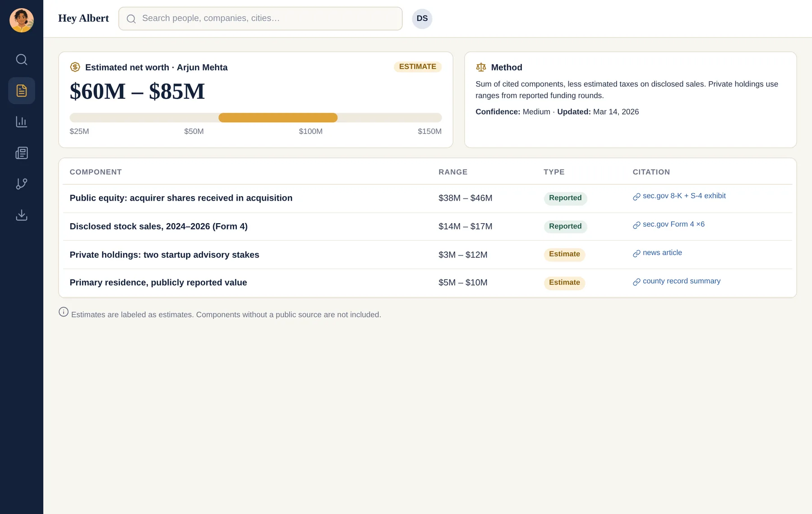Click the CITATION column header
Viewport: 812px width, 514px height.
651,172
